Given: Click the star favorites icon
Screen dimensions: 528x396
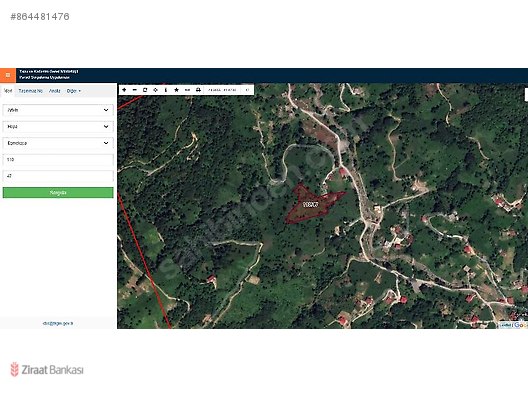Looking at the screenshot, I should coord(176,90).
